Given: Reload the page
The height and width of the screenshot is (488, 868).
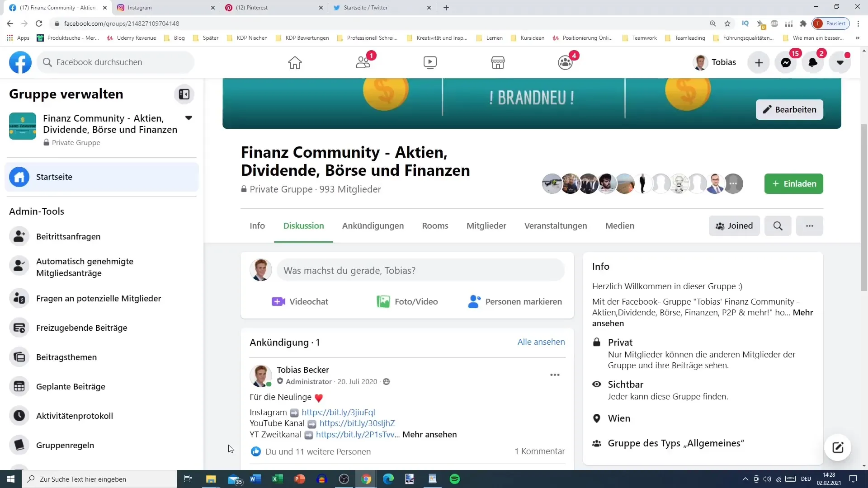Looking at the screenshot, I should point(39,23).
